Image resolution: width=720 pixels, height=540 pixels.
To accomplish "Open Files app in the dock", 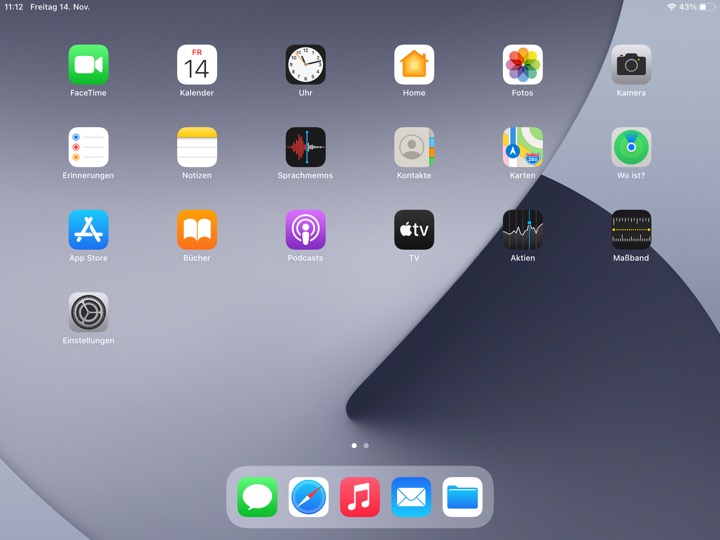I will (462, 497).
